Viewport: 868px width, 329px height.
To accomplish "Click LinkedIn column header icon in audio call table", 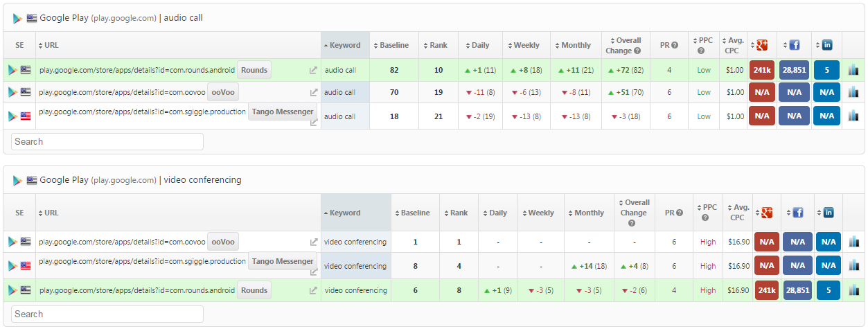I will click(826, 45).
